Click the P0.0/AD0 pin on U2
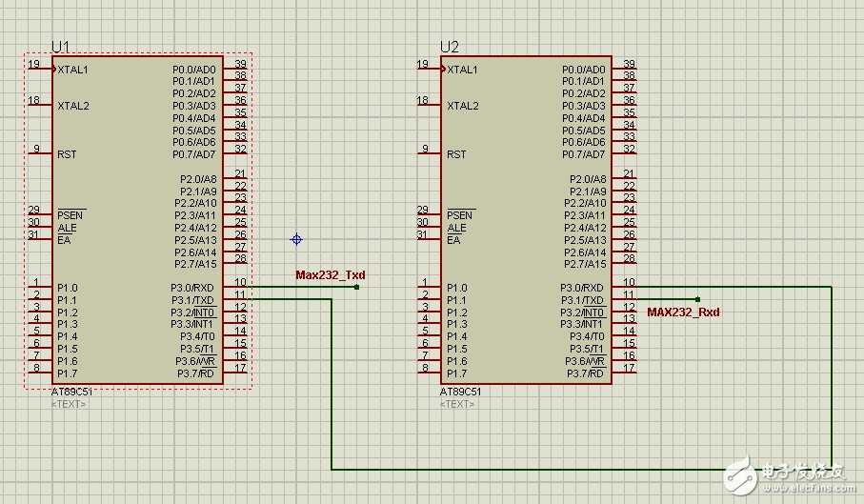This screenshot has width=864, height=504. tap(584, 70)
